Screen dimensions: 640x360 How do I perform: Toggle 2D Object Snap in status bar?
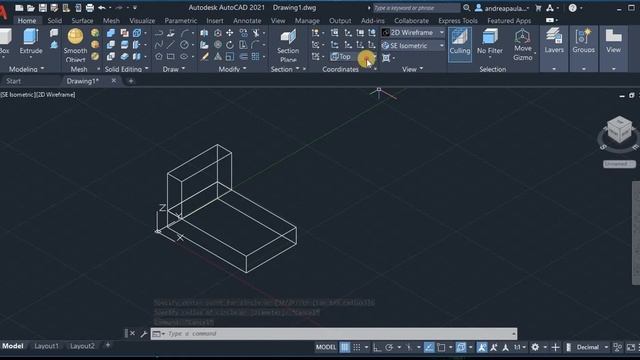click(441, 347)
